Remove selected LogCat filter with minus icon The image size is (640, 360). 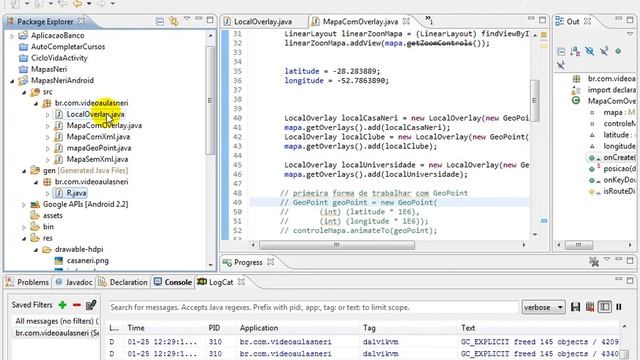point(77,304)
